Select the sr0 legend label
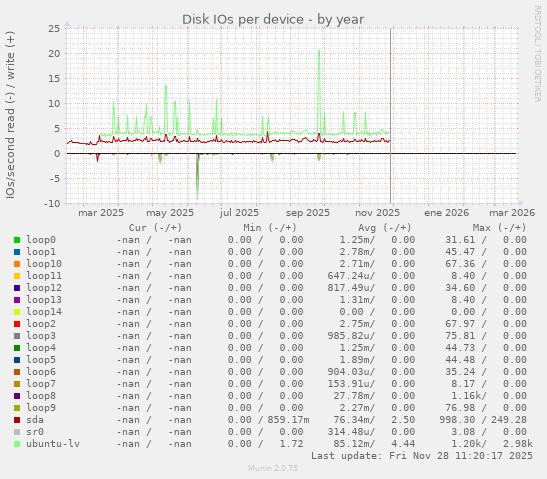 [35, 432]
